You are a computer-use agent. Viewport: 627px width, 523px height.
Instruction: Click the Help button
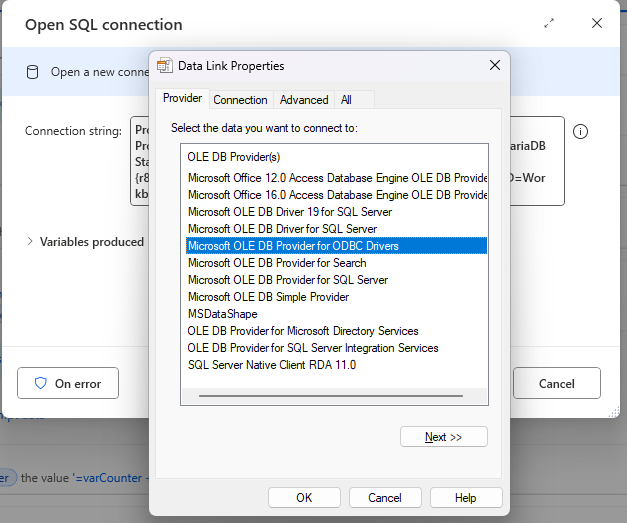click(465, 497)
